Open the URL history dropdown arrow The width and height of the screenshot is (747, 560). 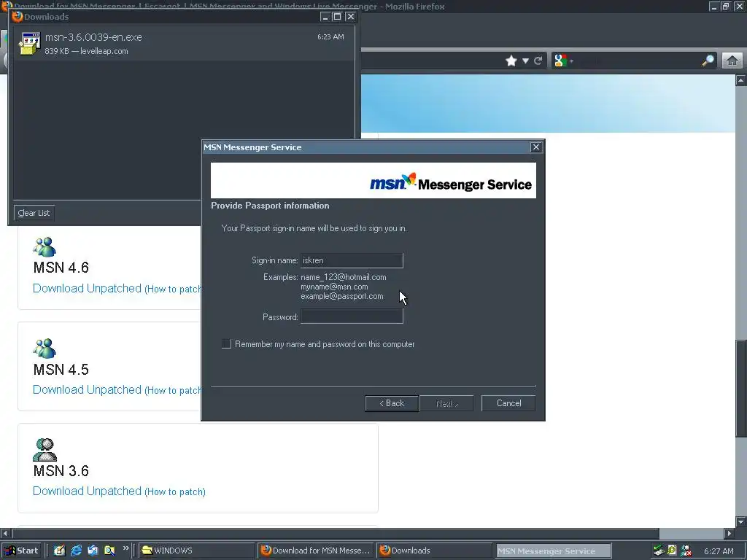point(525,61)
